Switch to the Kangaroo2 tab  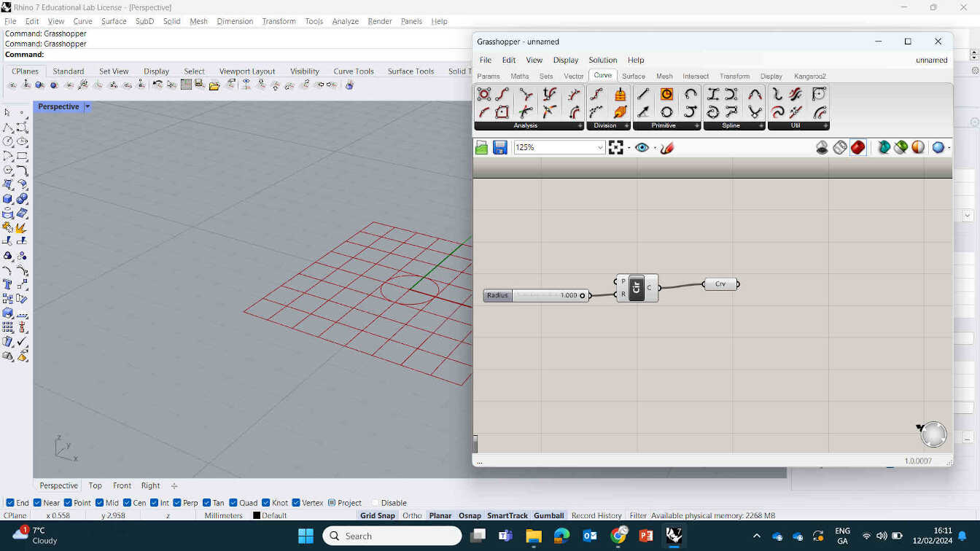[x=809, y=76]
